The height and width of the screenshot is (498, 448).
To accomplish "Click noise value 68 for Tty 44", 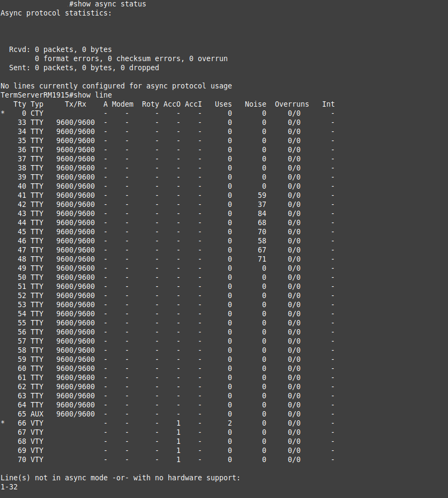I will [x=262, y=222].
